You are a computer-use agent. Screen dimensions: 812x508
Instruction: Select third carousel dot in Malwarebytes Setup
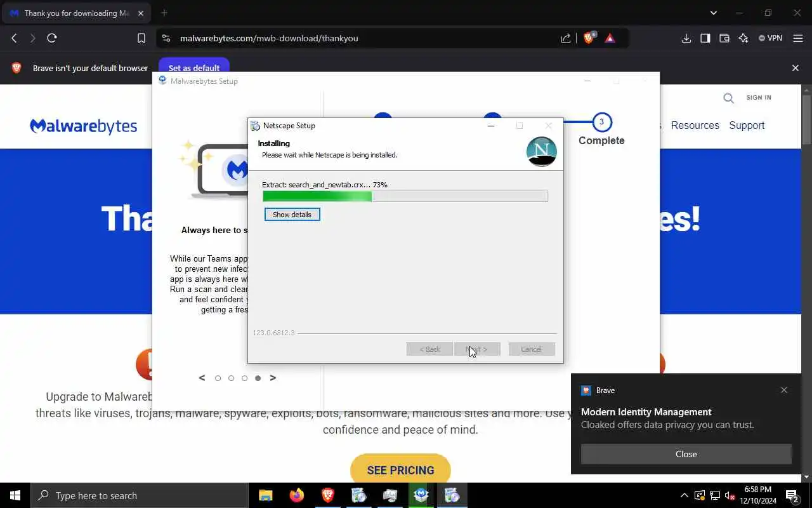pos(244,378)
